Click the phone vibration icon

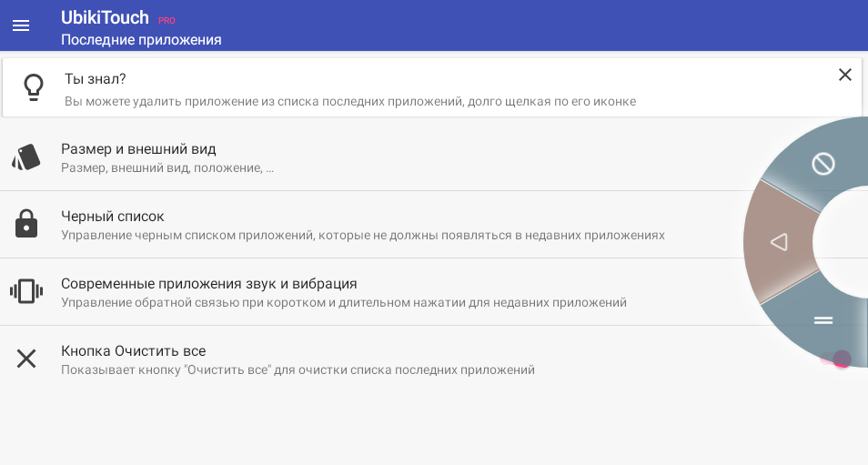26,291
